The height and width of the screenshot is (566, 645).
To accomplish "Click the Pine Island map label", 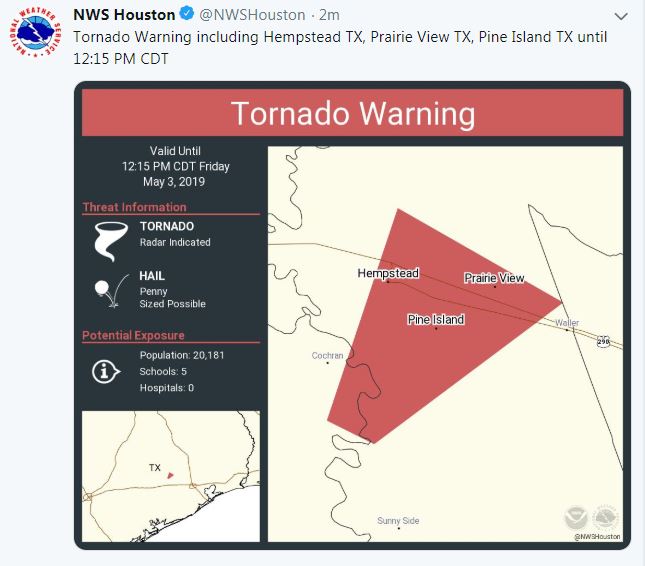I will pos(436,320).
